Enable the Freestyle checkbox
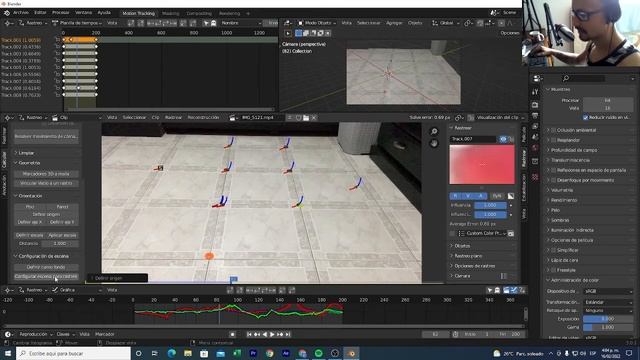 554,270
